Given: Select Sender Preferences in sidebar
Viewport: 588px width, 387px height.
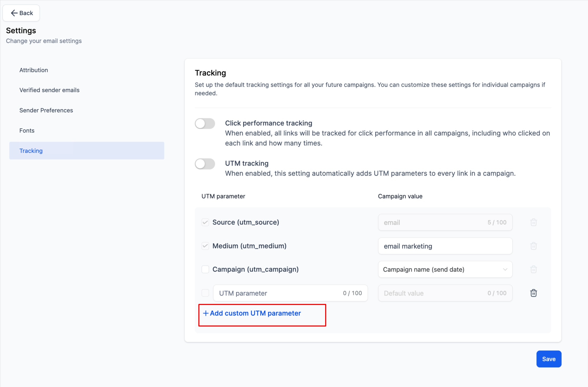Looking at the screenshot, I should click(46, 110).
